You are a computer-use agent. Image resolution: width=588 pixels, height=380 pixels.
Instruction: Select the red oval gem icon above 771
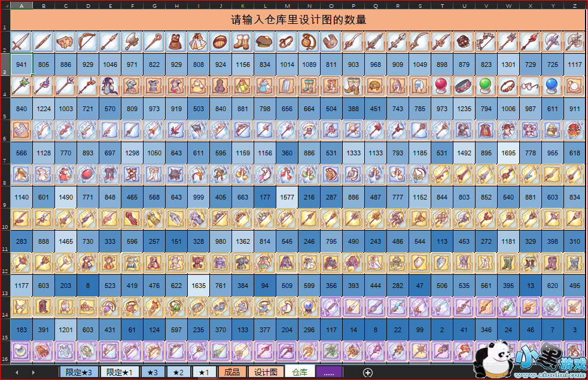[x=88, y=174]
